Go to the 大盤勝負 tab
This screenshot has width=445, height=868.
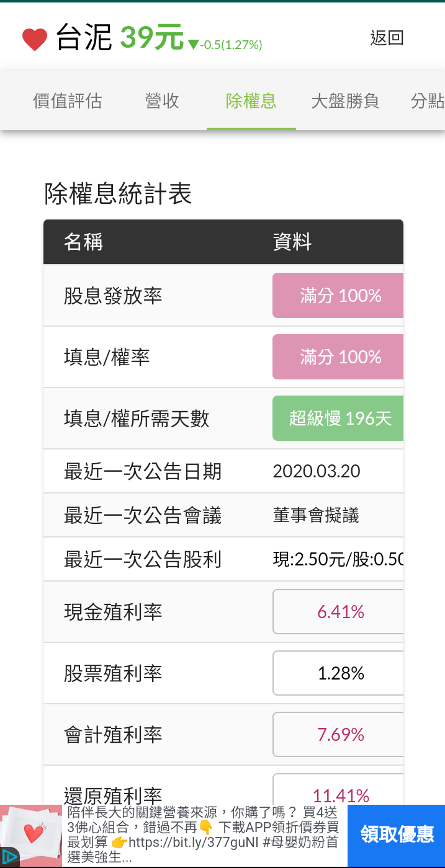click(x=345, y=100)
